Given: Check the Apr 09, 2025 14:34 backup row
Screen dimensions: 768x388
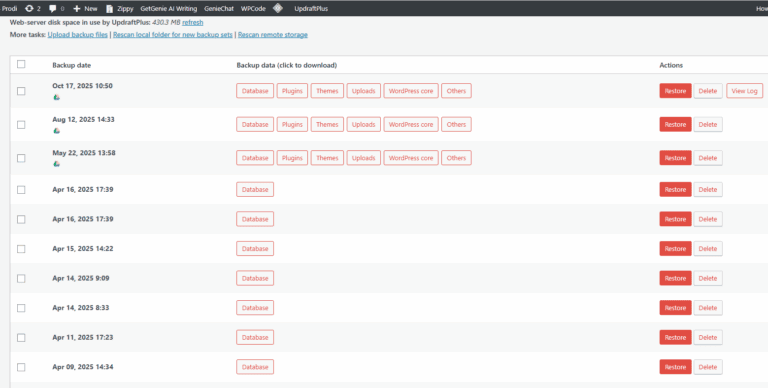Looking at the screenshot, I should click(21, 367).
